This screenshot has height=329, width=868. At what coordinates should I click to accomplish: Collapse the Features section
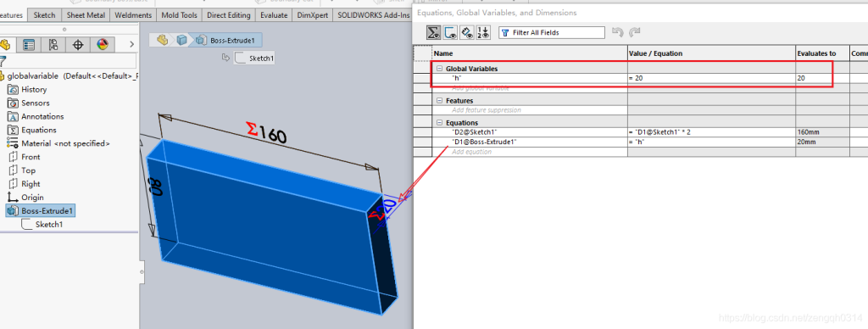[440, 101]
